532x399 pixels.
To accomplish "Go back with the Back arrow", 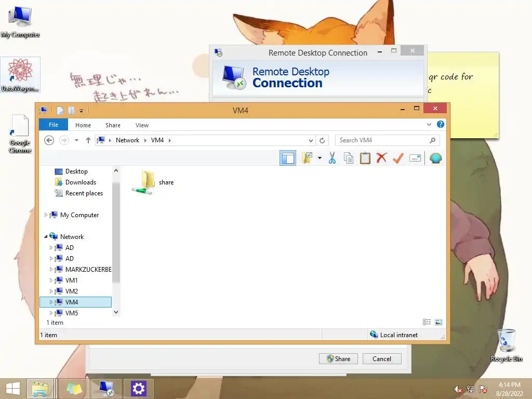I will [49, 140].
